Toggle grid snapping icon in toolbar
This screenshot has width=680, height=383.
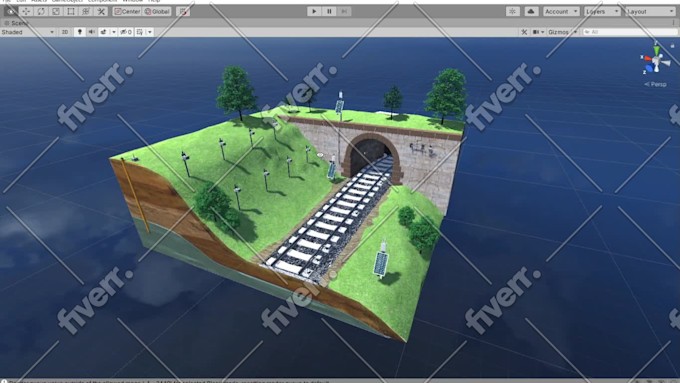click(x=183, y=11)
